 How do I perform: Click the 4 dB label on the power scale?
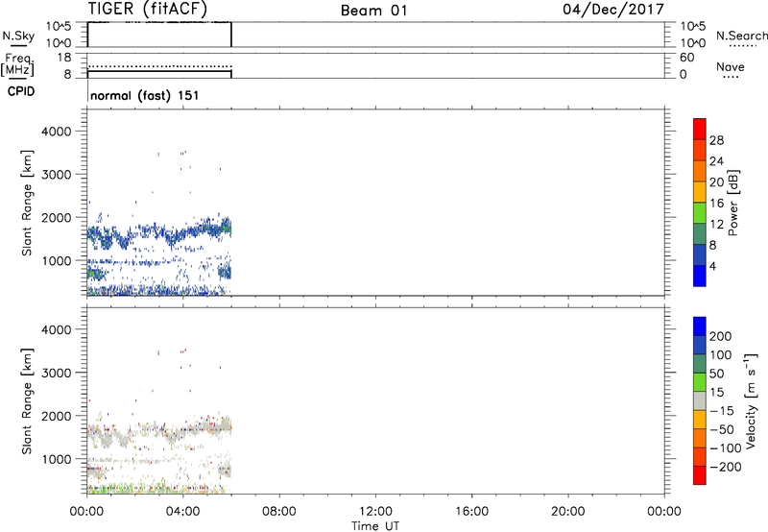pos(712,266)
